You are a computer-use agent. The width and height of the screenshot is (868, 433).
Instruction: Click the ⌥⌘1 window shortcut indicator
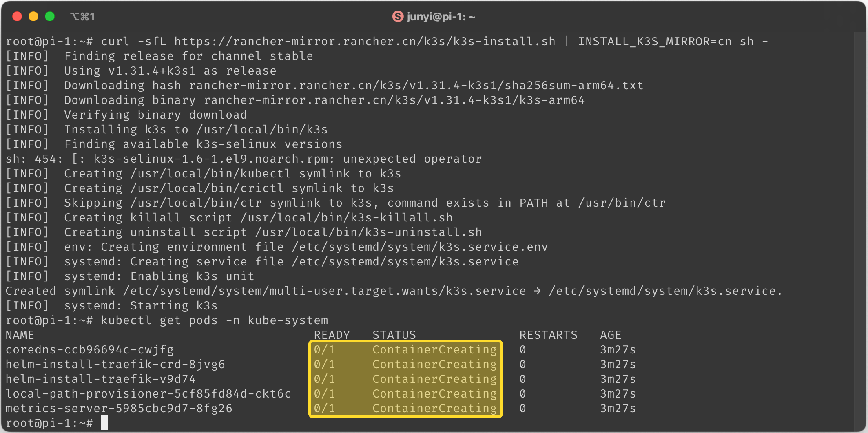coord(82,17)
